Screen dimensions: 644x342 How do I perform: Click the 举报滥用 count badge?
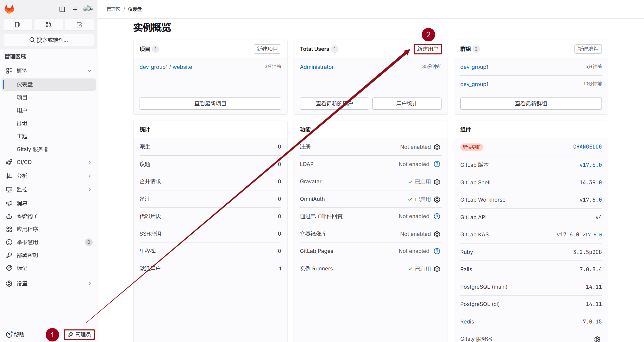(x=89, y=242)
